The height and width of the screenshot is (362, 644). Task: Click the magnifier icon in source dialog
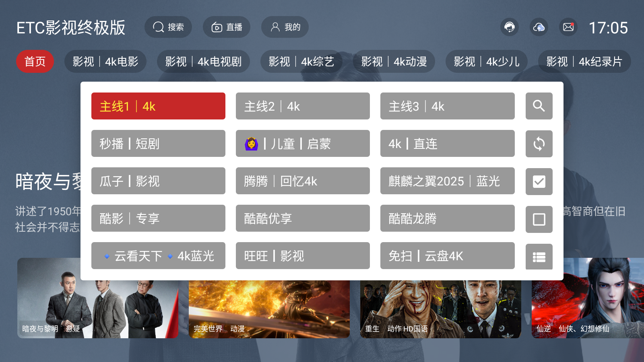point(539,106)
